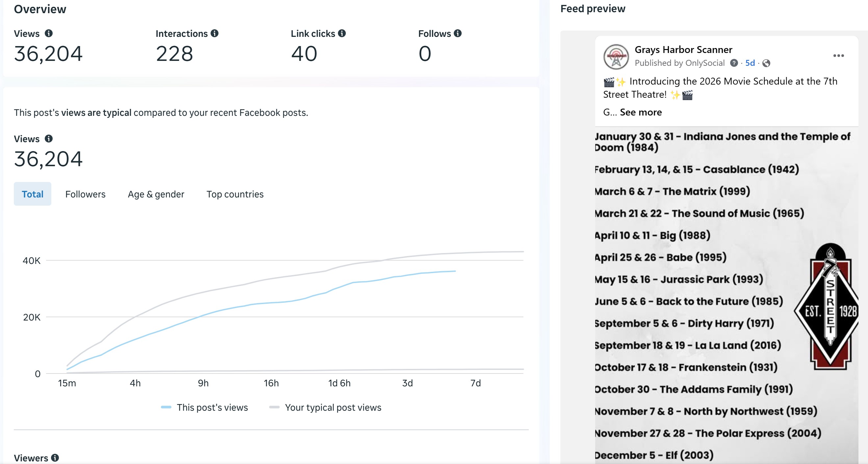Image resolution: width=868 pixels, height=464 pixels.
Task: Click the Viewers info icon
Action: [x=55, y=458]
